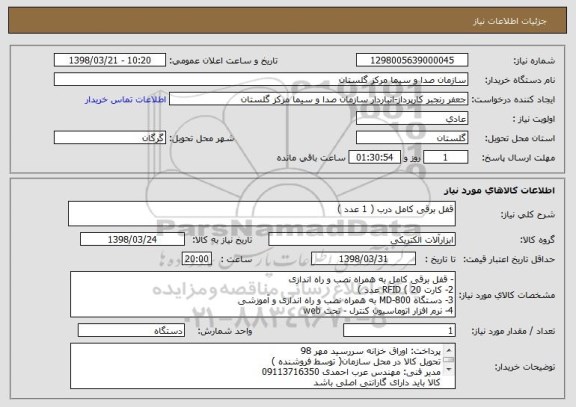Click the label شهر محل تحویل
The image size is (576, 407).
202,138
